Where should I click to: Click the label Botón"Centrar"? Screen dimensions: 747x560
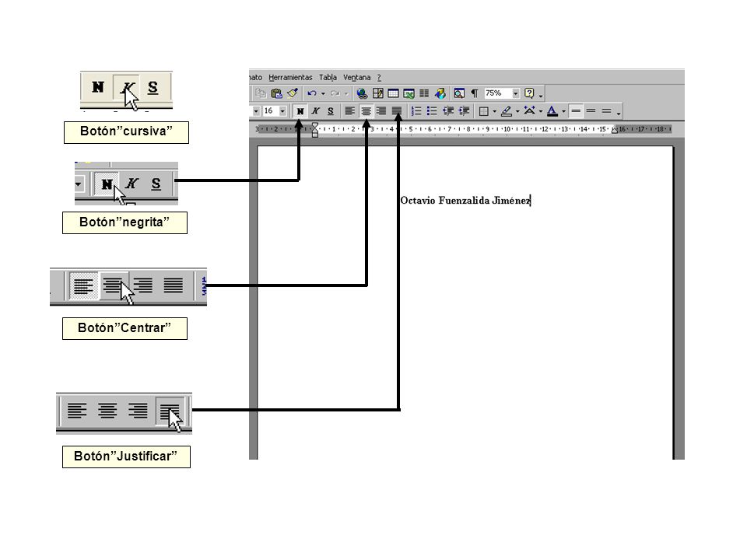pos(124,328)
